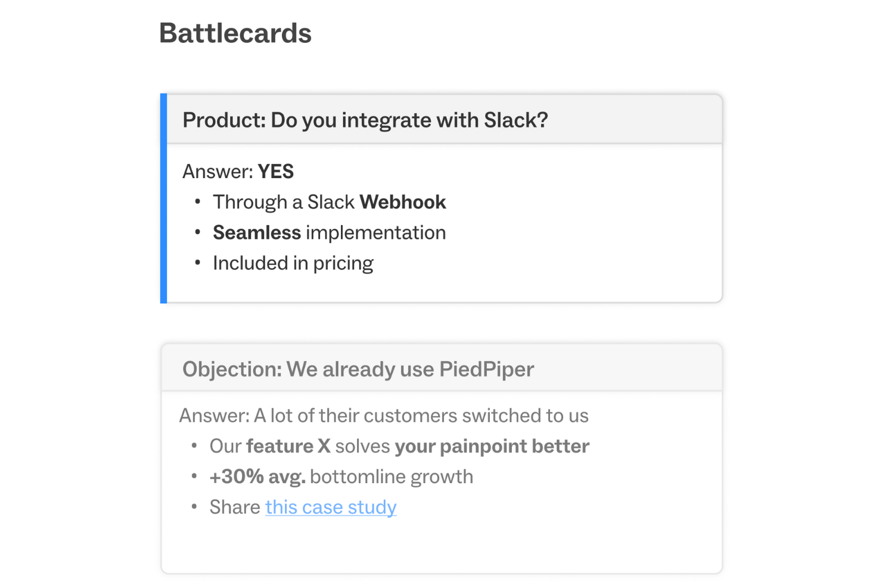Image resolution: width=882 pixels, height=588 pixels.
Task: Click the word "implementation" in Product card
Action: coord(375,233)
